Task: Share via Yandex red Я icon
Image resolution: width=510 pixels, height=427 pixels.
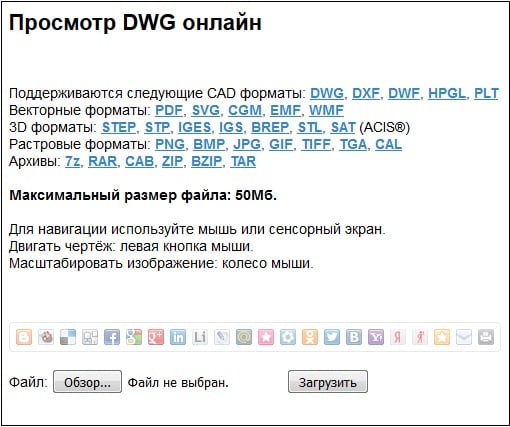Action: point(398,337)
